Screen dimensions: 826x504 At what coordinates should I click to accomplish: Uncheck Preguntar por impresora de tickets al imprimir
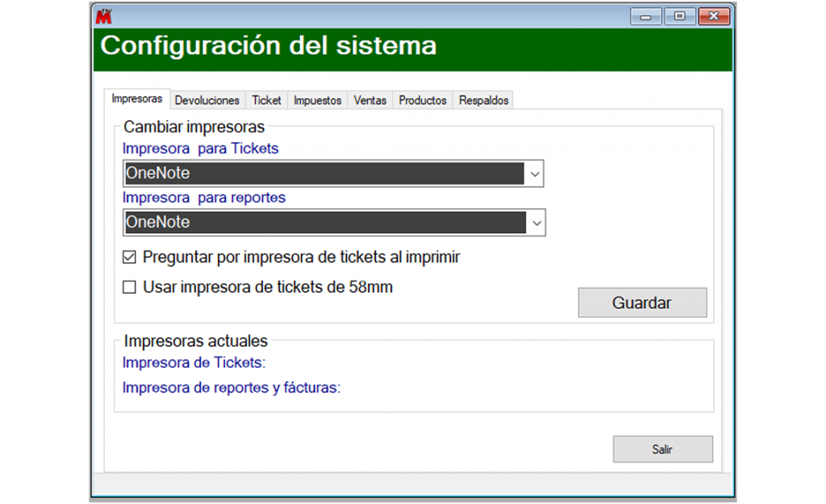pyautogui.click(x=129, y=257)
